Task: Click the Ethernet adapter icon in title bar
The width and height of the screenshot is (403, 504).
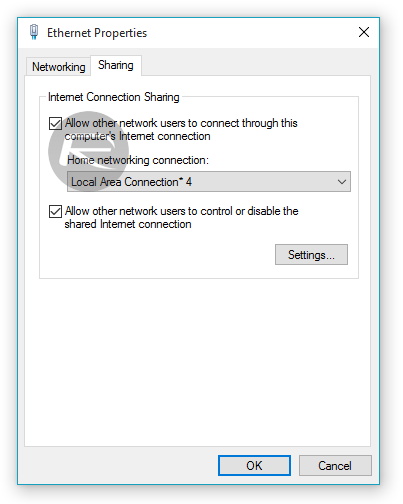Action: coord(34,32)
